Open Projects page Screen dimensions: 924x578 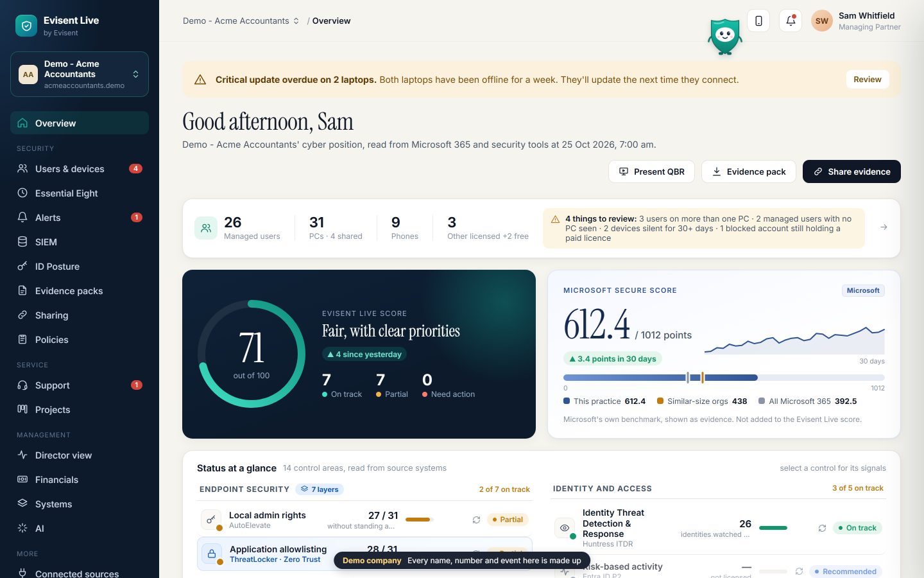click(x=80, y=410)
